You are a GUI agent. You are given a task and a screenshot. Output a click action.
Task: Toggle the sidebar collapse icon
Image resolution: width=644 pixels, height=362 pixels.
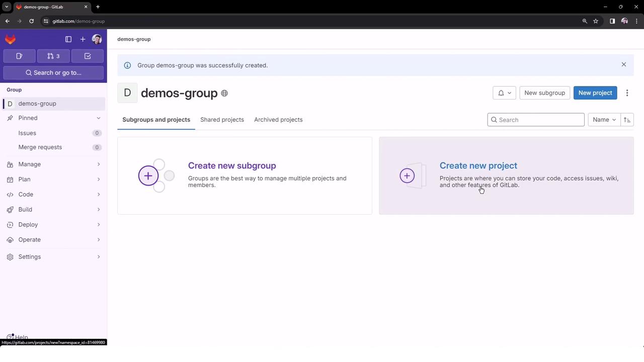(x=68, y=39)
